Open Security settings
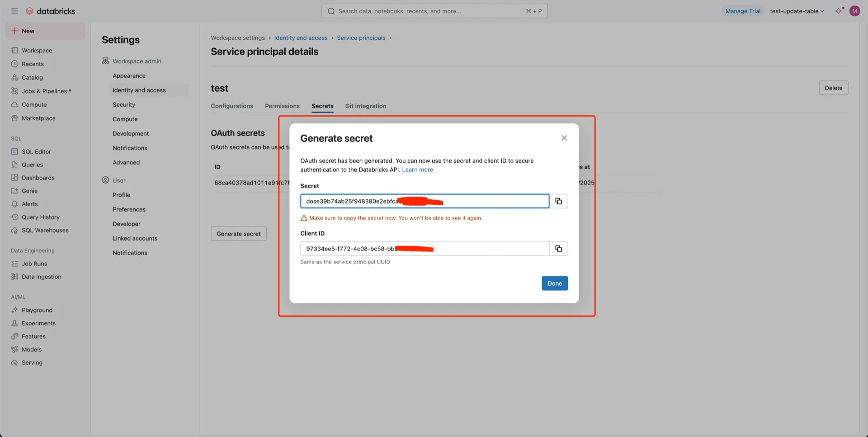The height and width of the screenshot is (437, 868). (x=124, y=104)
